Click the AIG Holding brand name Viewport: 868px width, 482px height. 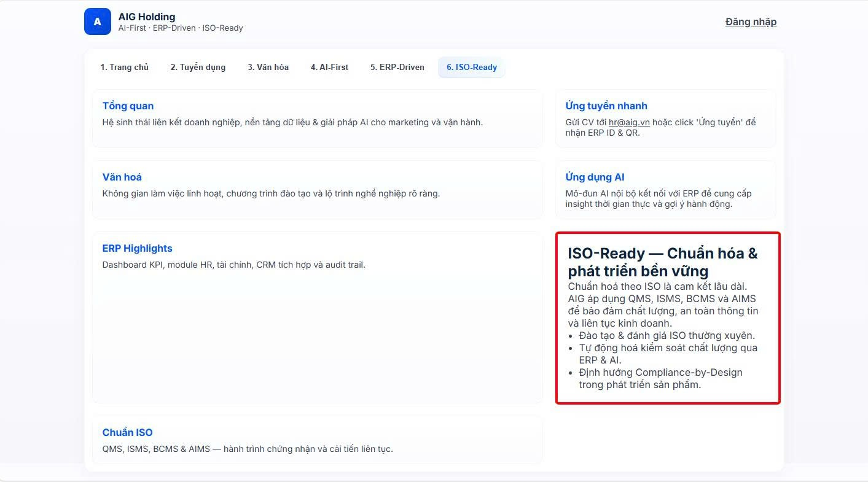[x=147, y=17]
